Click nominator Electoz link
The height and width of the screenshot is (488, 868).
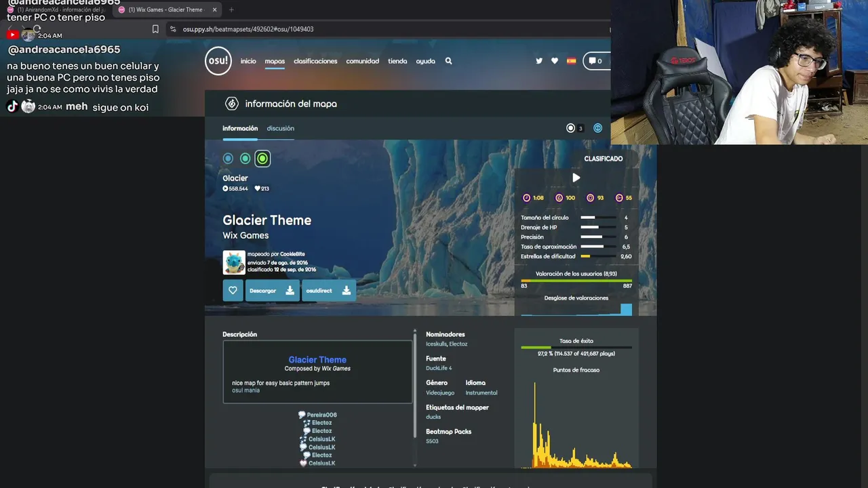(458, 344)
